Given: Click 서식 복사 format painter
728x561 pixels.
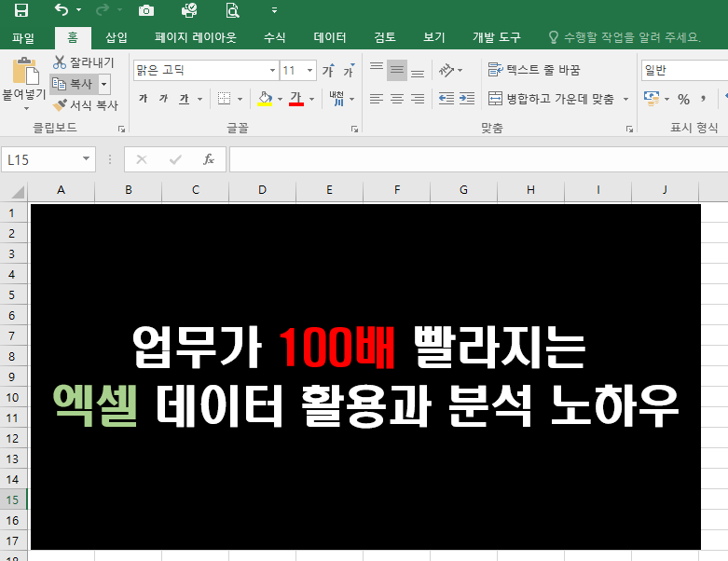Looking at the screenshot, I should 86,105.
